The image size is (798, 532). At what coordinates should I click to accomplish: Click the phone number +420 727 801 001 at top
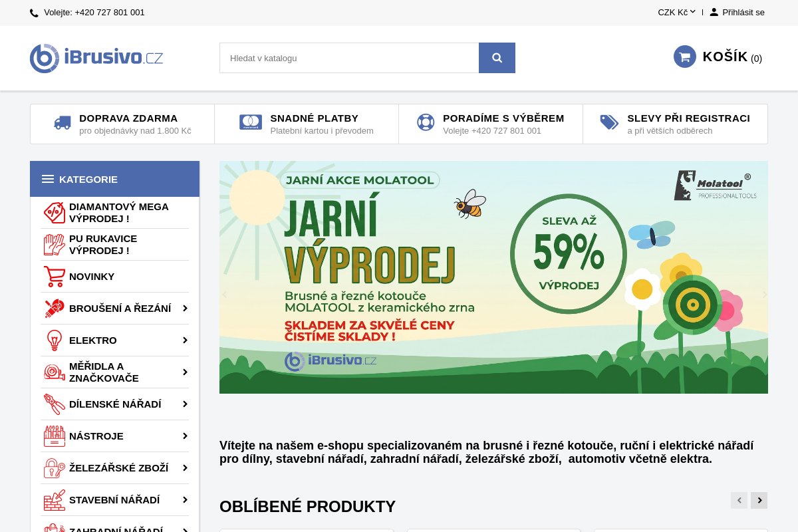tap(110, 13)
